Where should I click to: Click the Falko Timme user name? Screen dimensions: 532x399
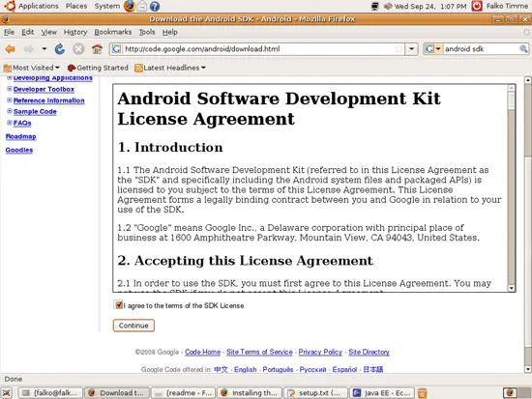[507, 6]
